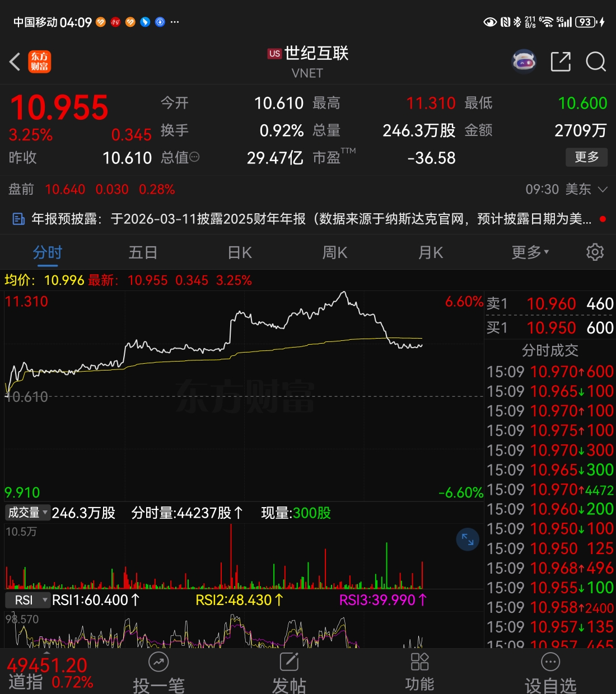Switch to 月K tab
This screenshot has height=694, width=616.
tap(431, 252)
